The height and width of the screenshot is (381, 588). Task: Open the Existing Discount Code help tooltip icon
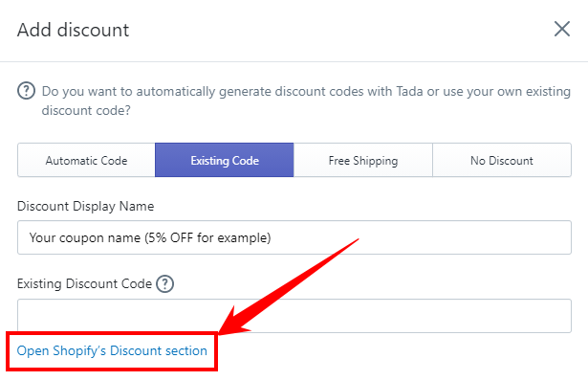click(x=165, y=283)
